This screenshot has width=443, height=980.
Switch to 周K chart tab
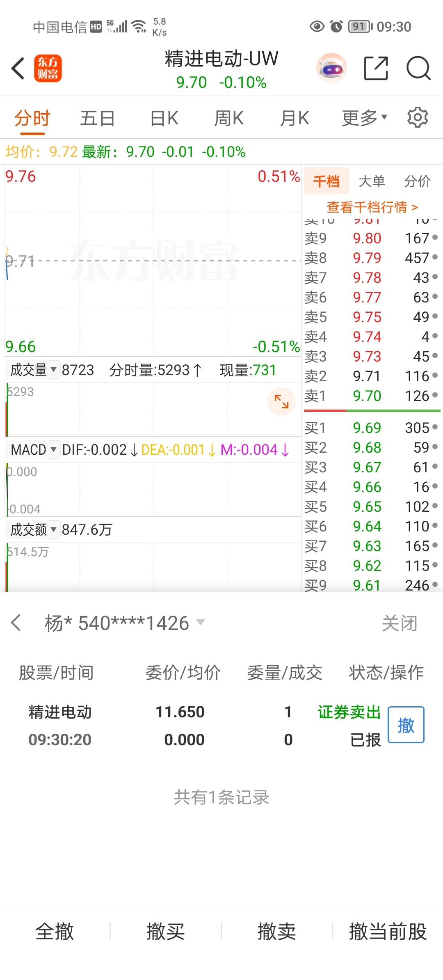tap(229, 118)
